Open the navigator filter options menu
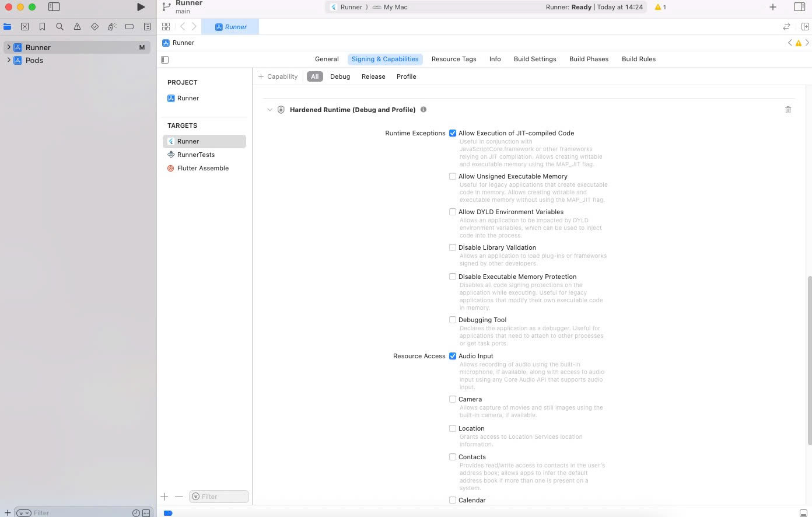This screenshot has height=517, width=812. [x=23, y=513]
